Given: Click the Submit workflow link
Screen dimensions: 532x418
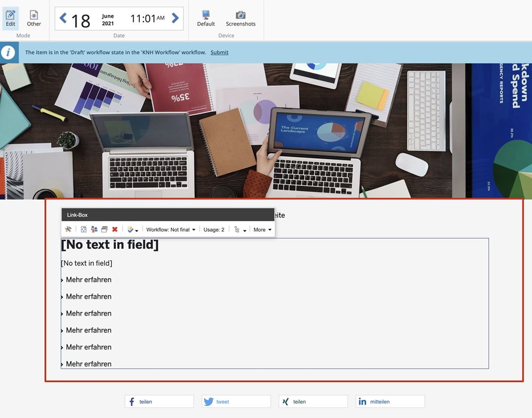Looking at the screenshot, I should 219,52.
